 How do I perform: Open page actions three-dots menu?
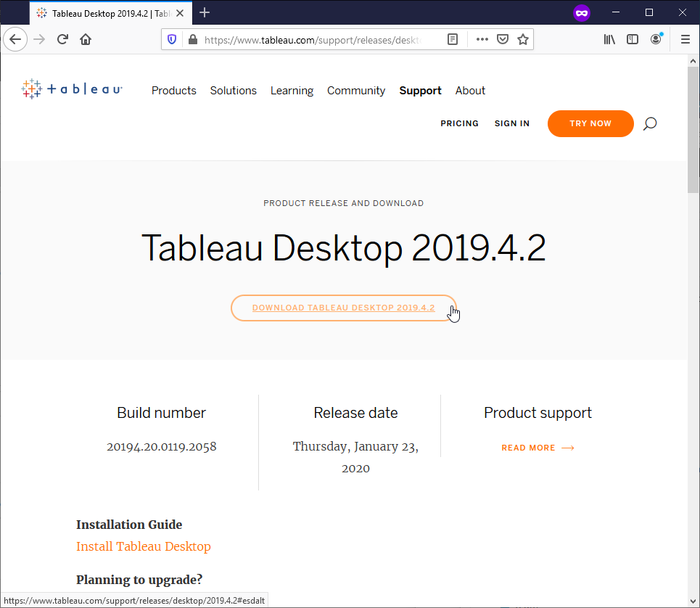point(482,40)
